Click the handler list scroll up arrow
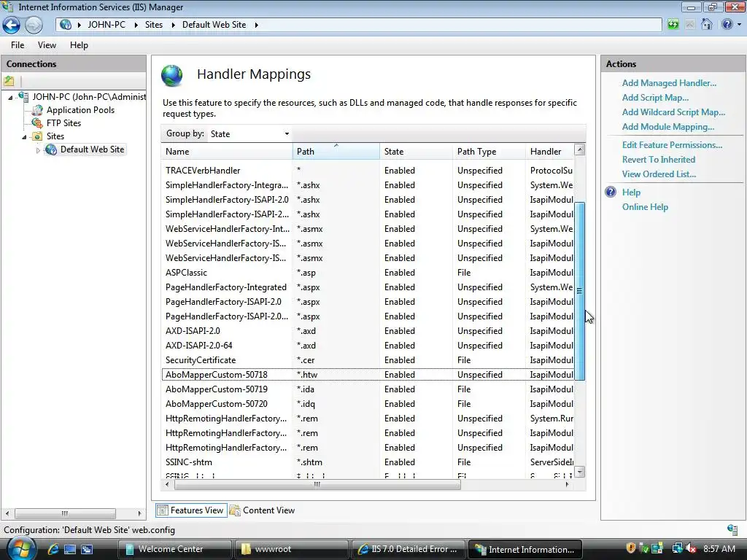The image size is (747, 560). tap(579, 149)
